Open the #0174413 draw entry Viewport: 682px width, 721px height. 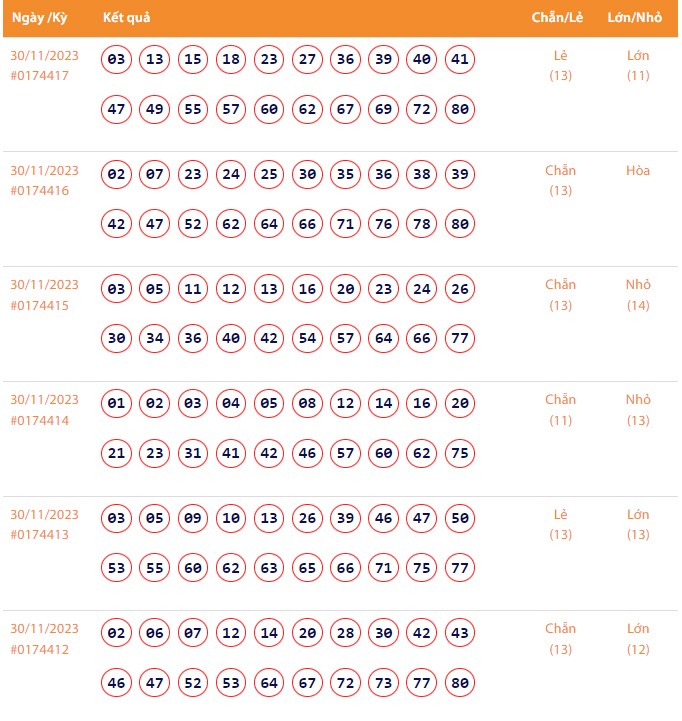click(x=39, y=535)
